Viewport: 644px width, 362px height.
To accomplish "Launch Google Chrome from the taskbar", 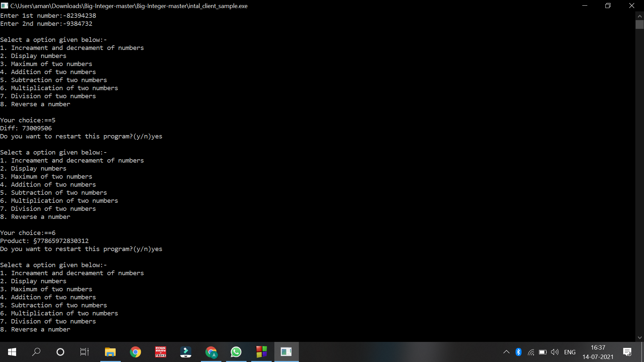I will 135,352.
